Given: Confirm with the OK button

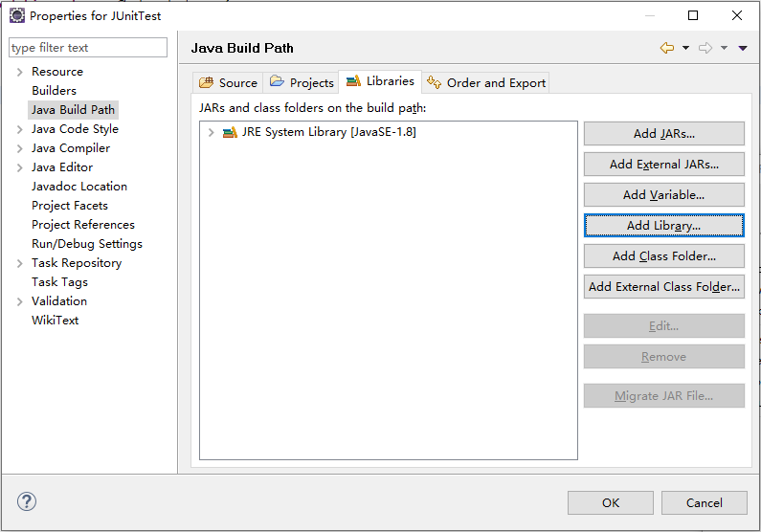Looking at the screenshot, I should [611, 503].
